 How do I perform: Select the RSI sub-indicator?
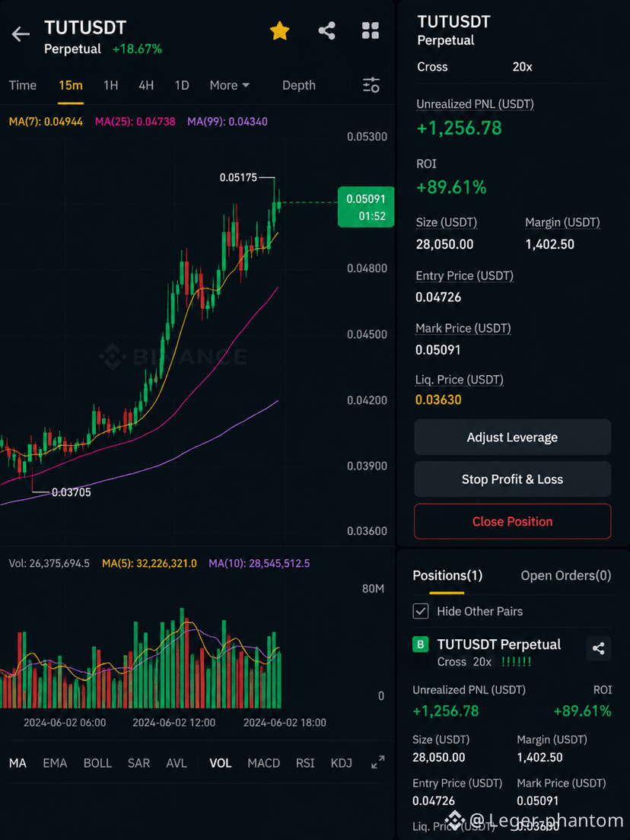pyautogui.click(x=305, y=763)
